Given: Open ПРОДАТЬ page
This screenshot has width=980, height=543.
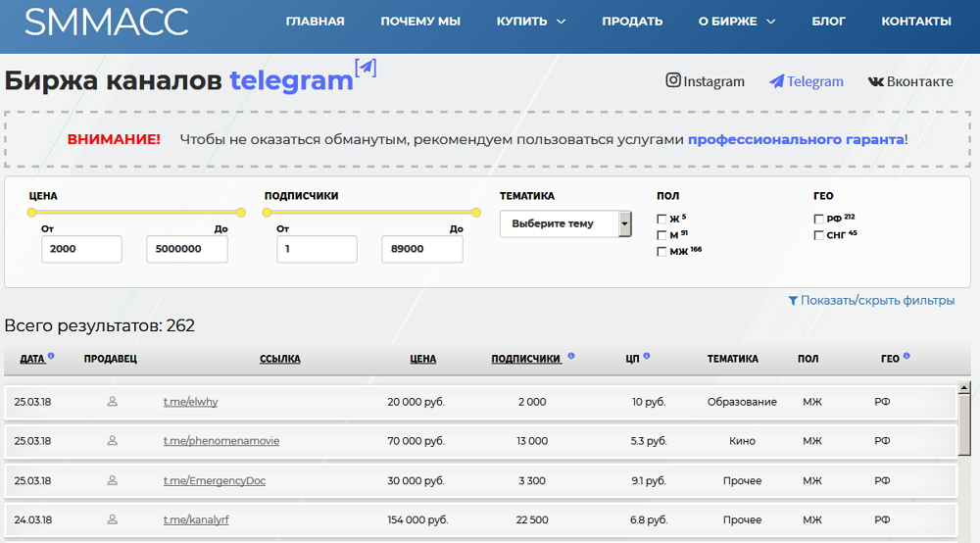Looking at the screenshot, I should tap(632, 22).
